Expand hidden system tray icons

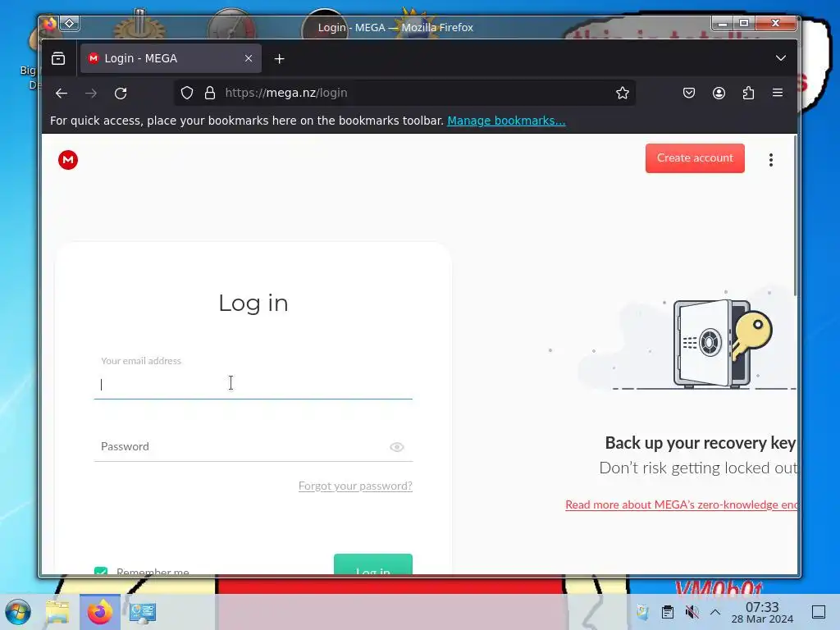pyautogui.click(x=715, y=612)
